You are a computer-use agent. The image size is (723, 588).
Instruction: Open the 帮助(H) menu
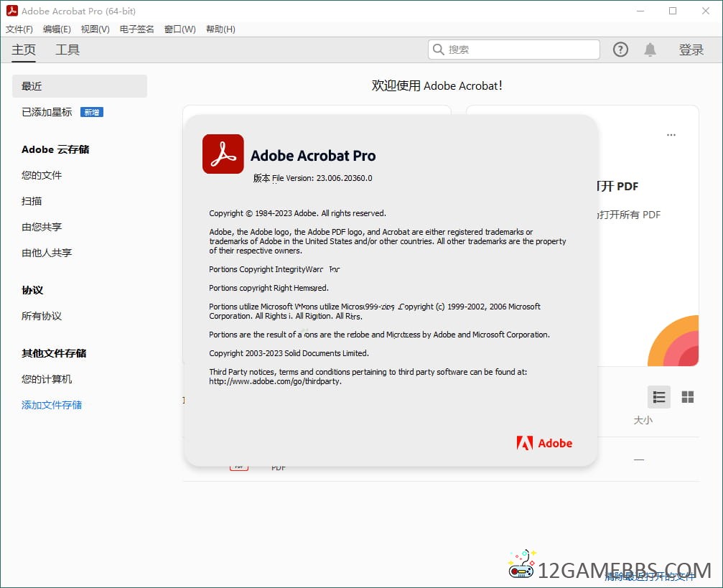point(220,29)
